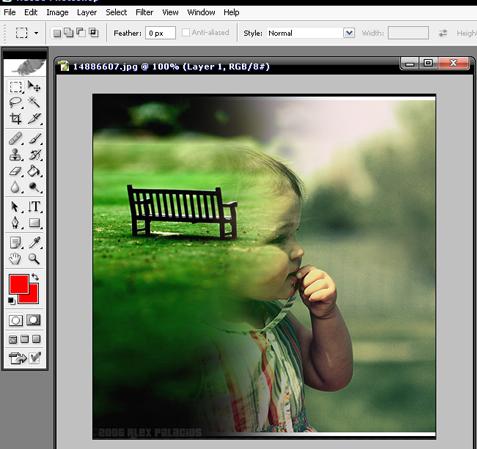The image size is (477, 449).
Task: Choose Standard Screen Mode icon
Action: (x=13, y=339)
